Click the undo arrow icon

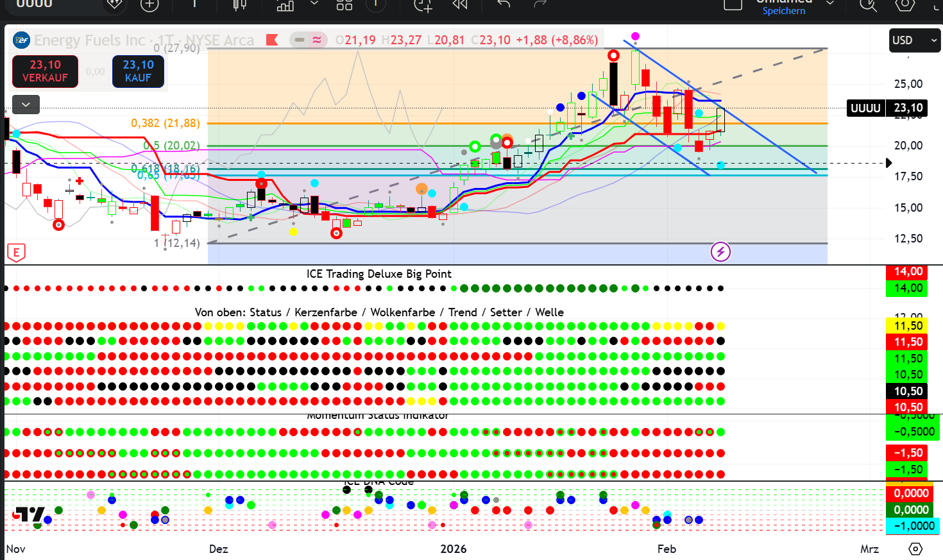(x=504, y=4)
